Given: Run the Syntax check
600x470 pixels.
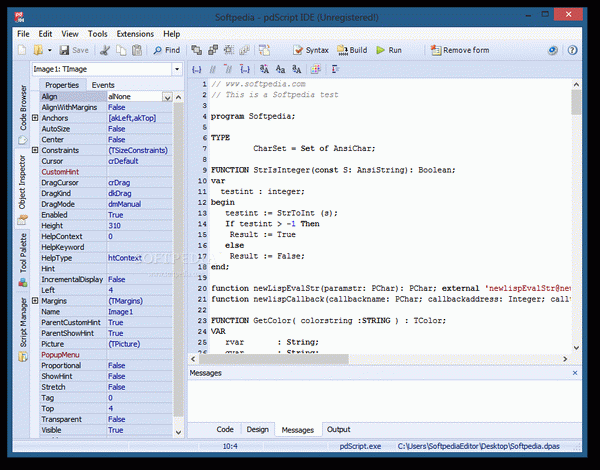Looking at the screenshot, I should pos(311,50).
